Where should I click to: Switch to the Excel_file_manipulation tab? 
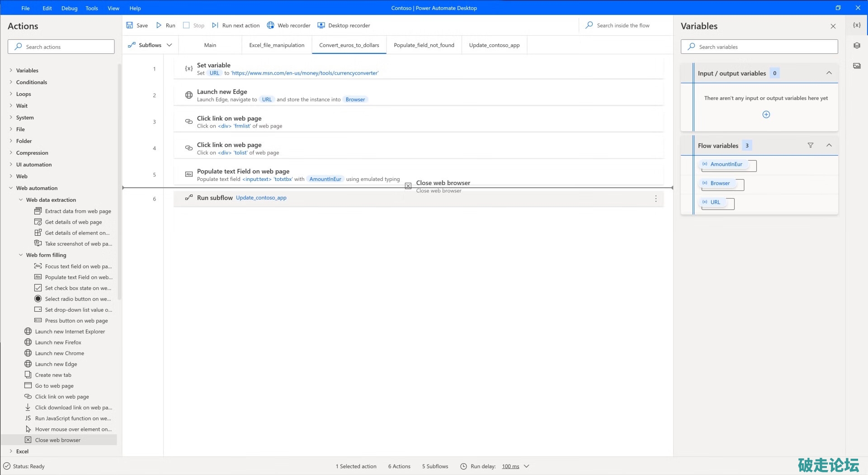pyautogui.click(x=277, y=45)
